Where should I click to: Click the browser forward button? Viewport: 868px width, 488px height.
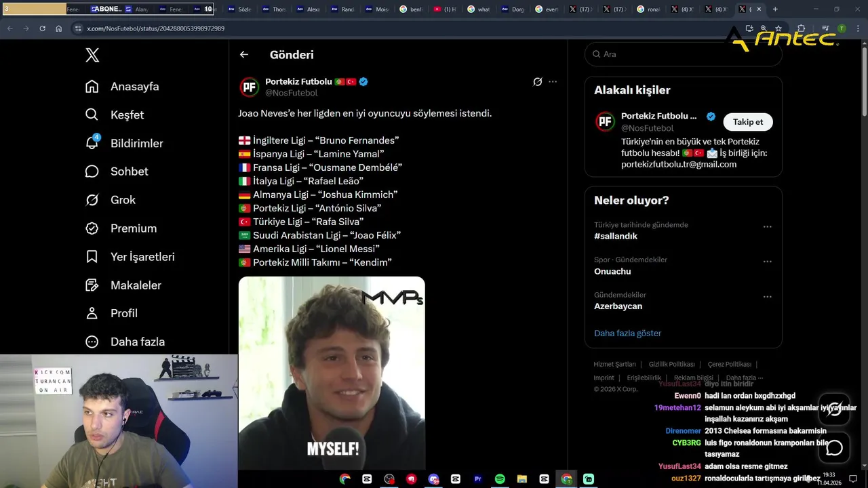(26, 28)
